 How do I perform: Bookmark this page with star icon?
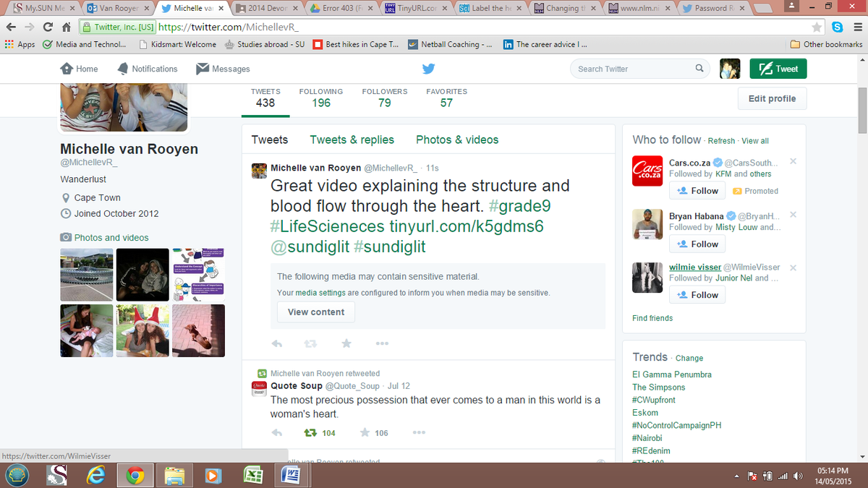(x=817, y=27)
